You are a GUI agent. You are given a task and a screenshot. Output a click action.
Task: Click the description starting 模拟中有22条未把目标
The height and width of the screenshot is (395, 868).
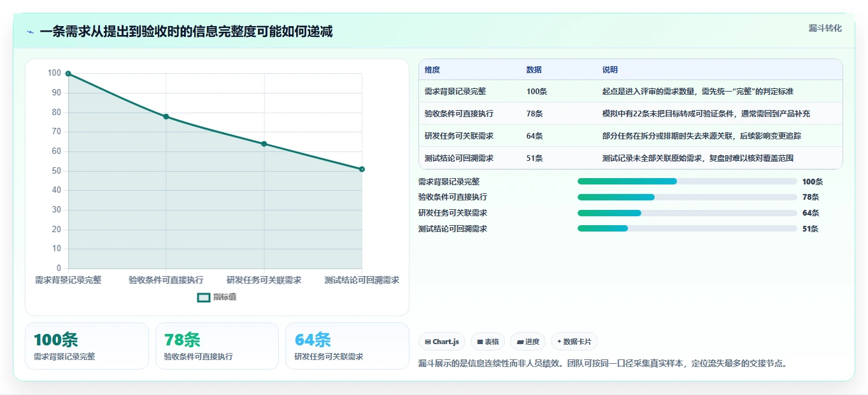click(706, 114)
